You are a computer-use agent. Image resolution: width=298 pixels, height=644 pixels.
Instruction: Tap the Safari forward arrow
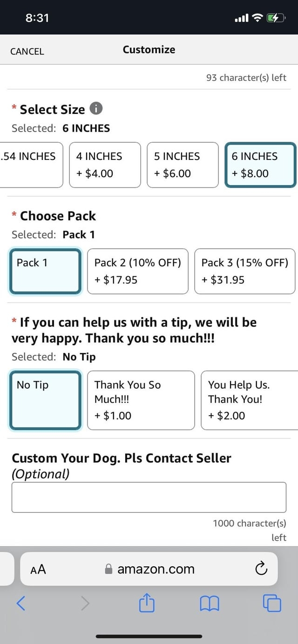[85, 603]
